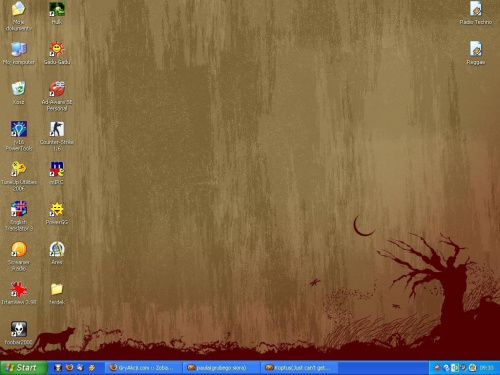
Task: Select the Ares desktop icon
Action: (57, 249)
